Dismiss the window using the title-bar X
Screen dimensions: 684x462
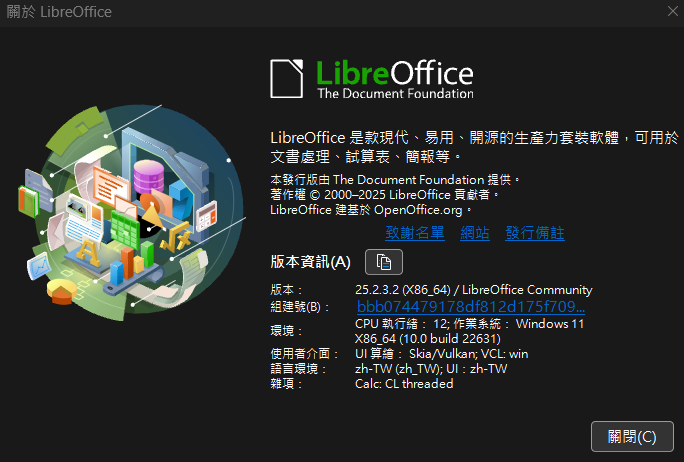pos(673,11)
